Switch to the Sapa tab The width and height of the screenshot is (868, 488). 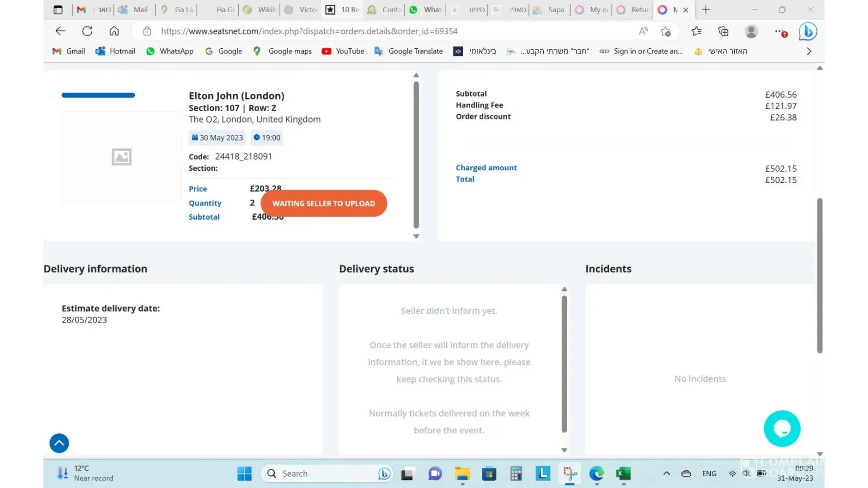coord(549,10)
